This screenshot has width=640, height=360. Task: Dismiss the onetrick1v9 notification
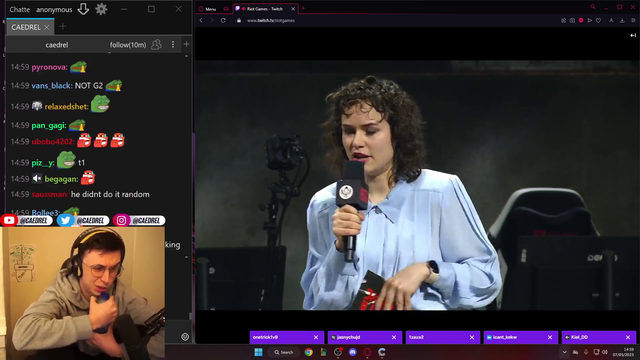click(x=316, y=337)
